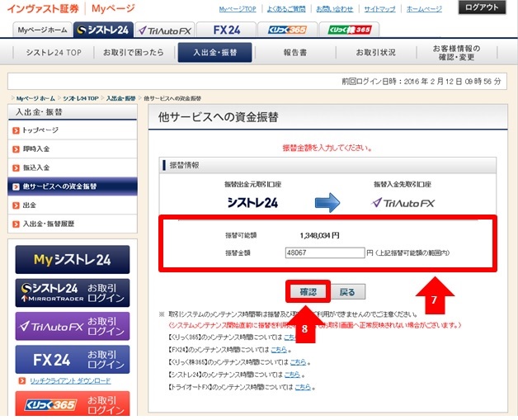This screenshot has width=518, height=420.
Task: Open the くりっく365 service tab
Action: (287, 30)
